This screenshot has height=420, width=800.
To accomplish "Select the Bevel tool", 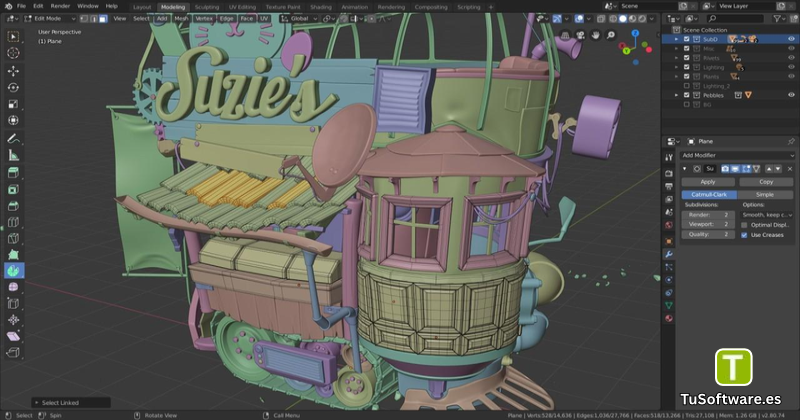I will point(13,206).
